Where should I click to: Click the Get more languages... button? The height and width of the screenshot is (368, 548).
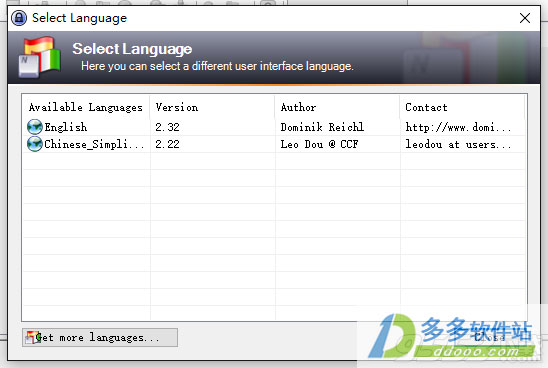[x=100, y=337]
